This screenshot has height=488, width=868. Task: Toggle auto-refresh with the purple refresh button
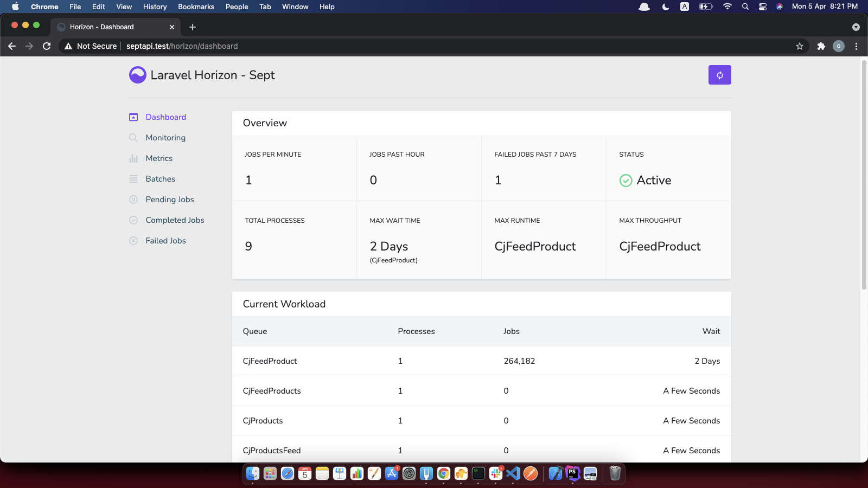[x=719, y=74]
